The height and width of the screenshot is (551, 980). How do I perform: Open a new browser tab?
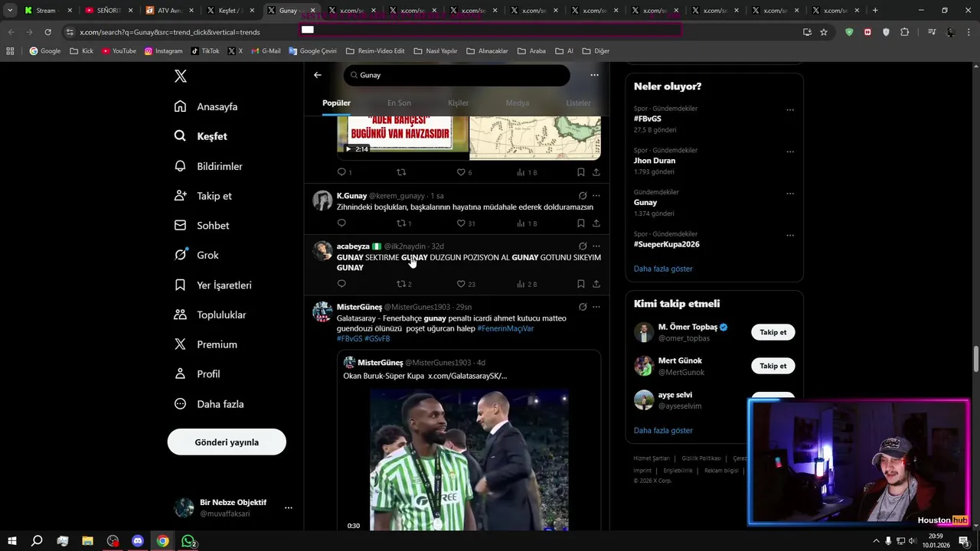pyautogui.click(x=875, y=11)
